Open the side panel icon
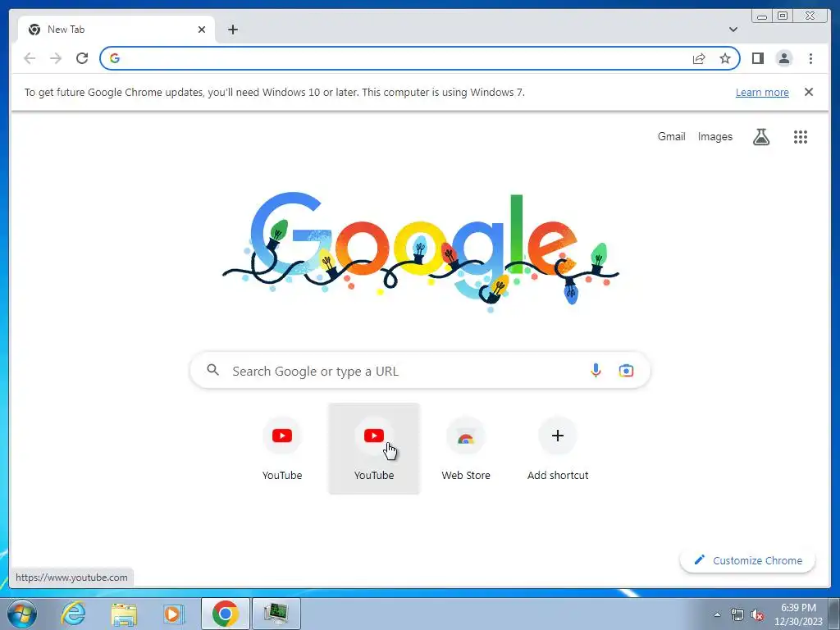 pos(757,58)
